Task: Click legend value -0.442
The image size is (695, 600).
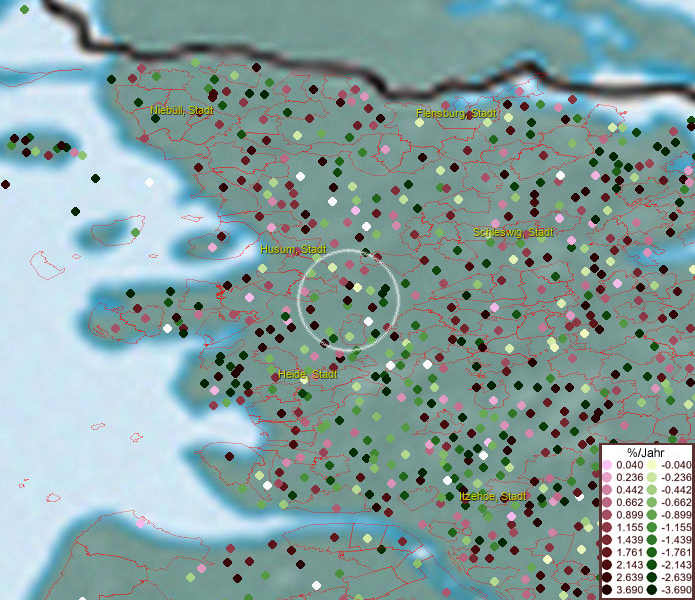Action: pyautogui.click(x=676, y=490)
